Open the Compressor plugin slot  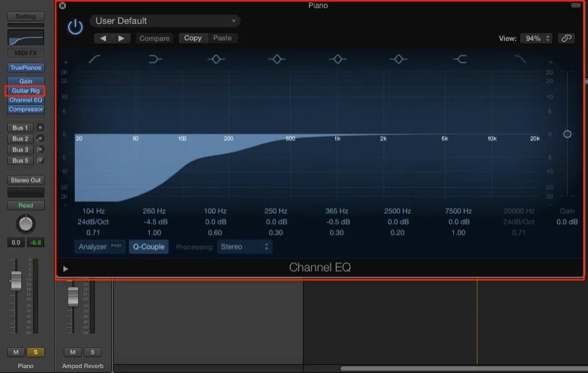coord(26,109)
